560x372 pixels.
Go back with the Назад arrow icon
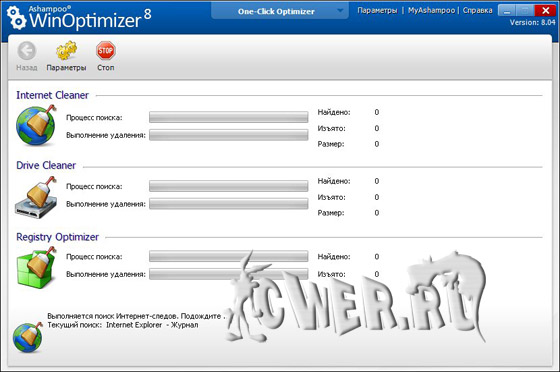tap(27, 50)
